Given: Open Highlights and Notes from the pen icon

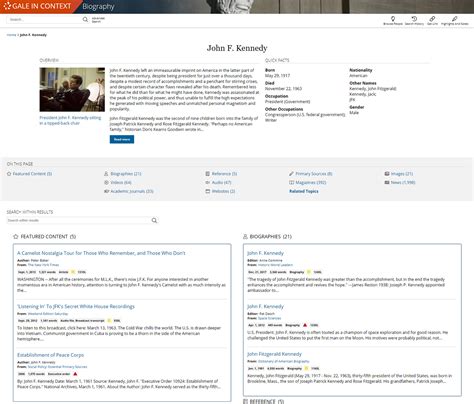Looking at the screenshot, I should pyautogui.click(x=455, y=19).
